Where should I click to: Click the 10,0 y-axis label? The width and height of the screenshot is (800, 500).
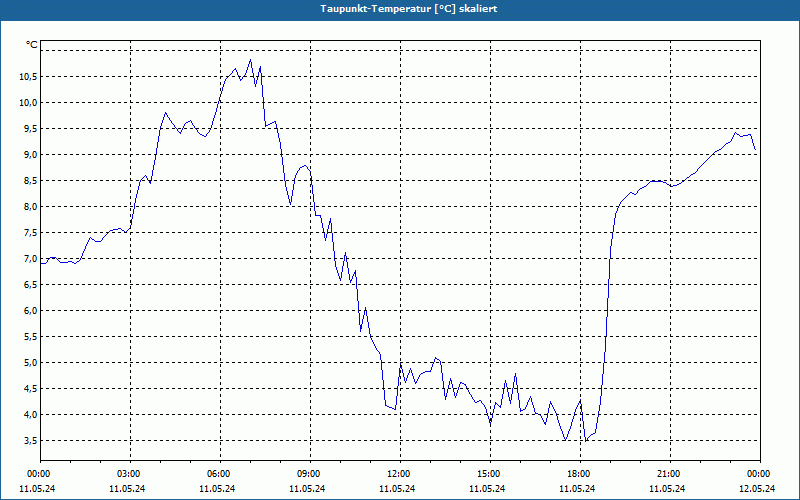coord(28,103)
